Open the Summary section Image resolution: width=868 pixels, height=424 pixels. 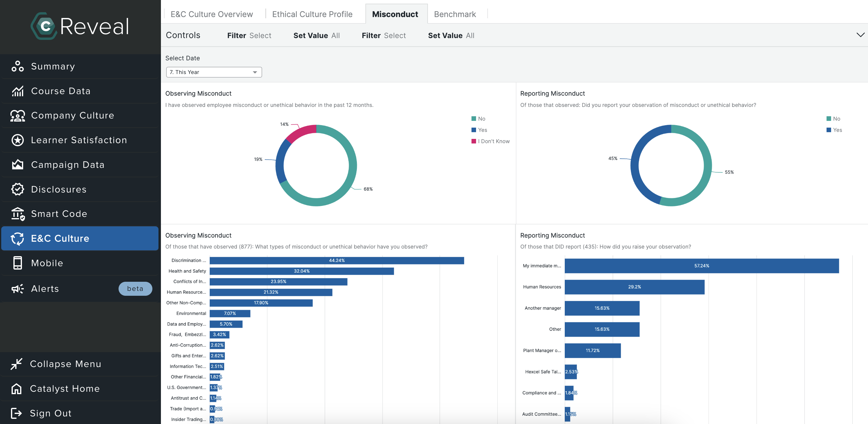click(53, 66)
